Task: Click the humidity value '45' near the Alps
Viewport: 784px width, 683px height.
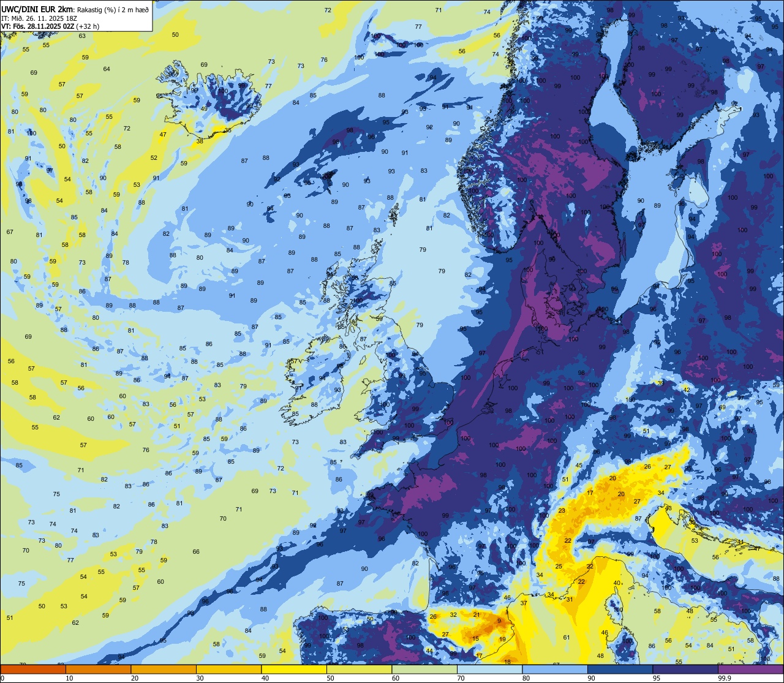Action: [579, 466]
